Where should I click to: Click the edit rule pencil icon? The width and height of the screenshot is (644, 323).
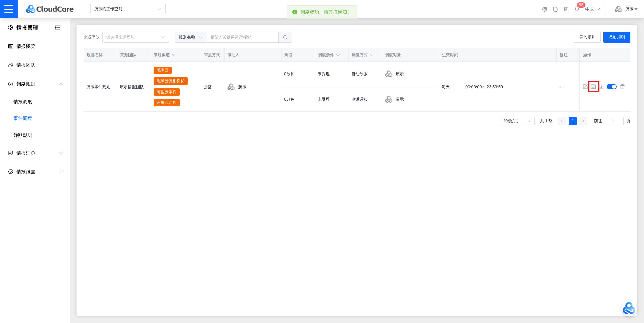585,87
